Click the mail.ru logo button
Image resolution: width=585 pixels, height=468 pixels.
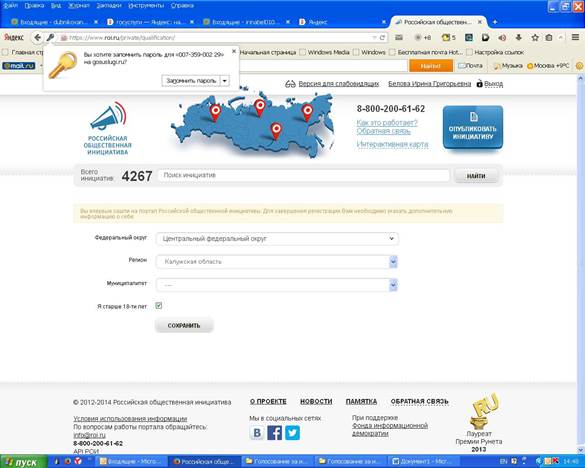[x=19, y=66]
